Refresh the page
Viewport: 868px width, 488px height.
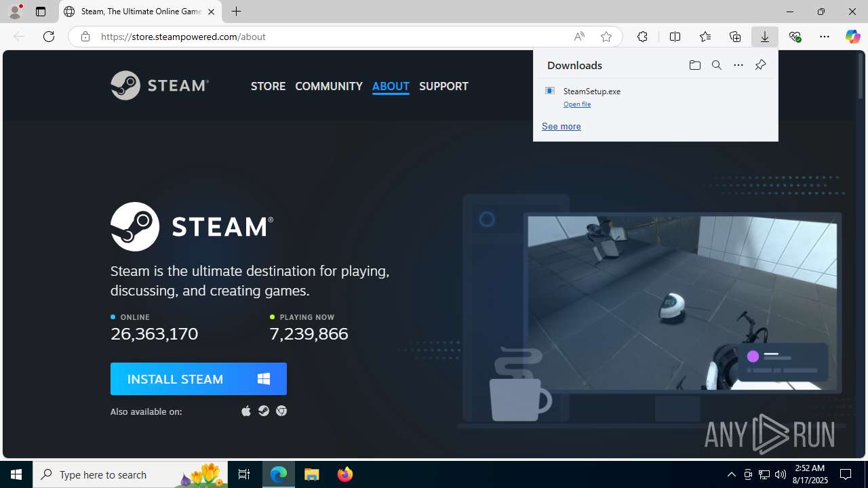[x=49, y=37]
